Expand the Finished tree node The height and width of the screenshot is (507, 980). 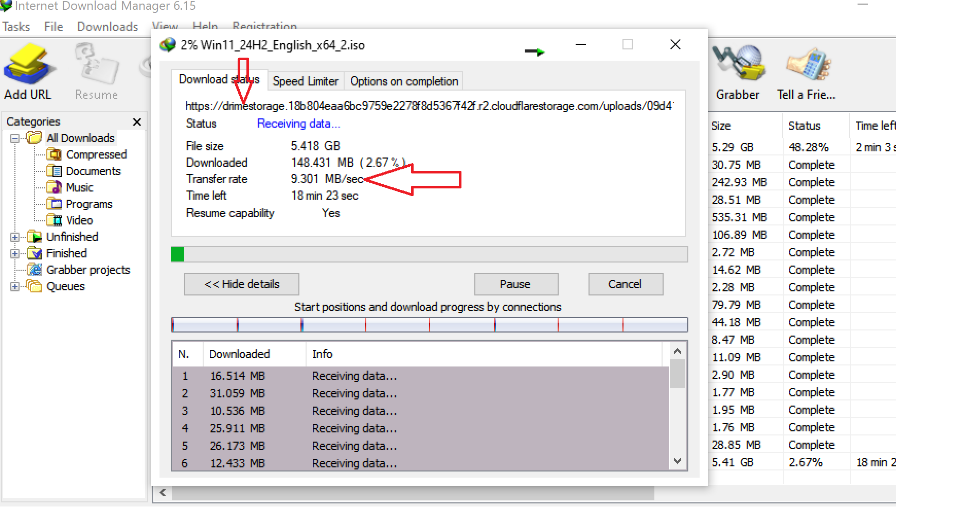[x=15, y=254]
